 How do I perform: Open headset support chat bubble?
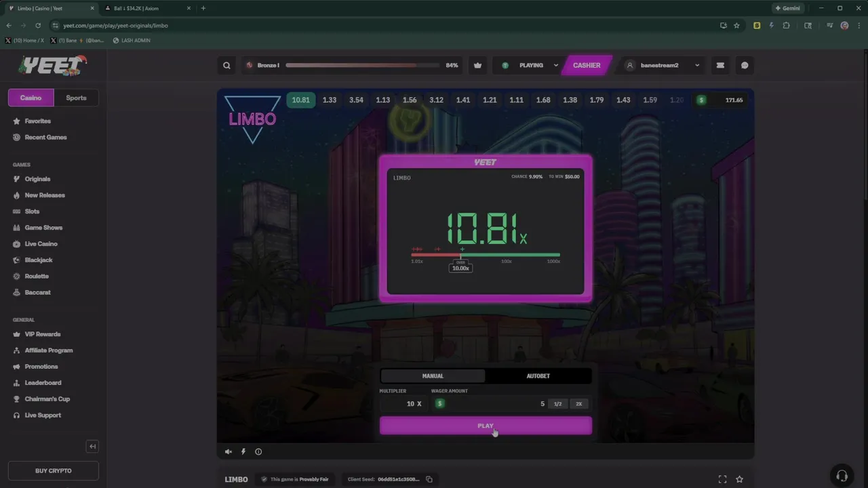coord(842,475)
